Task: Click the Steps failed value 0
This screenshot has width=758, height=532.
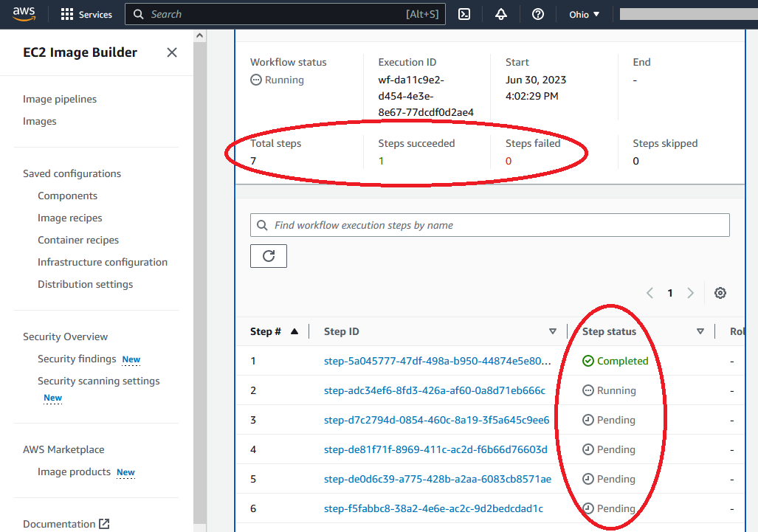Action: tap(509, 161)
